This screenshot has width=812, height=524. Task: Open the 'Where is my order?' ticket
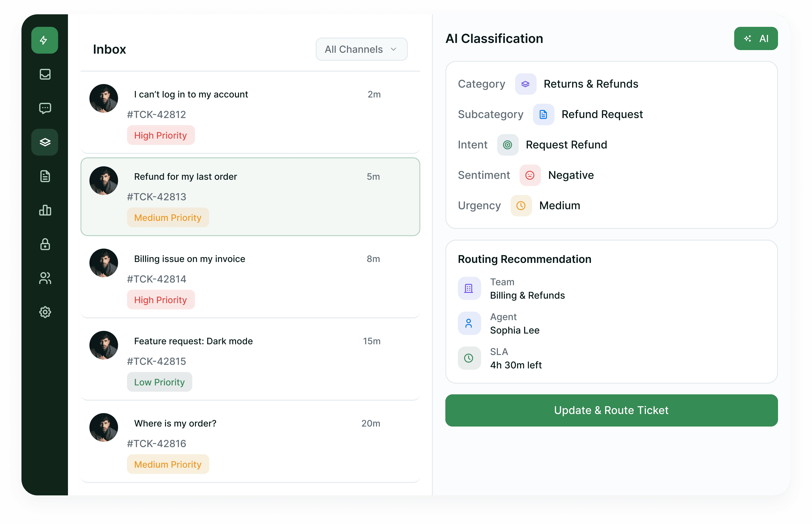pos(250,444)
